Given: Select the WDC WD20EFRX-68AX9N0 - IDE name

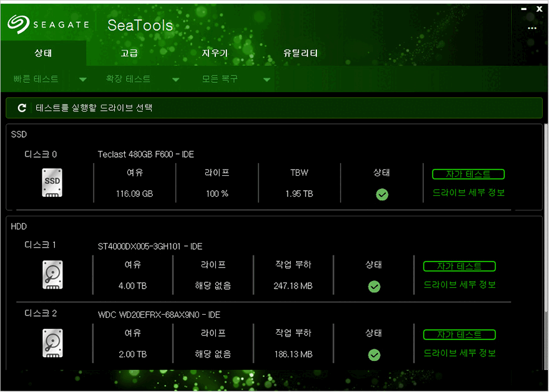Looking at the screenshot, I should (159, 315).
